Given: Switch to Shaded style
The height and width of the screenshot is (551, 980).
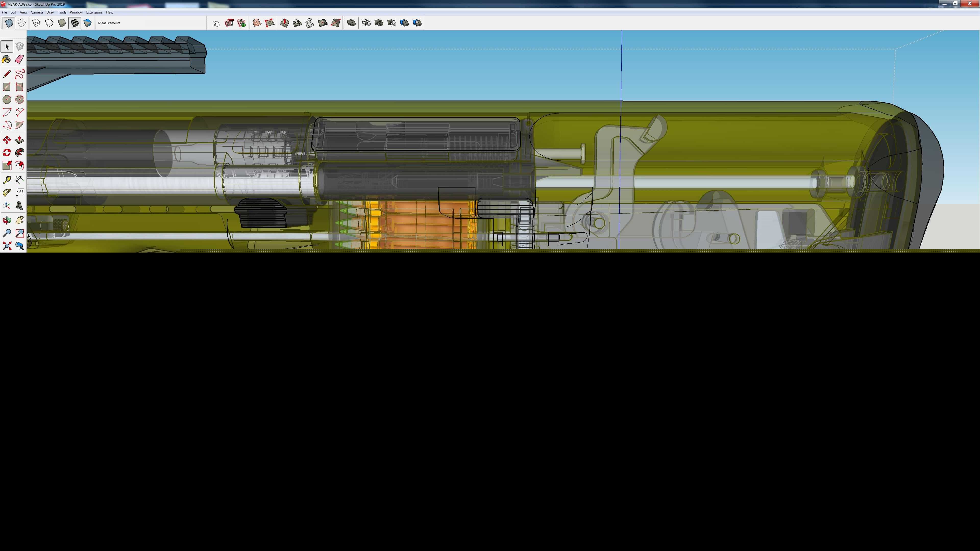Looking at the screenshot, I should coord(62,23).
